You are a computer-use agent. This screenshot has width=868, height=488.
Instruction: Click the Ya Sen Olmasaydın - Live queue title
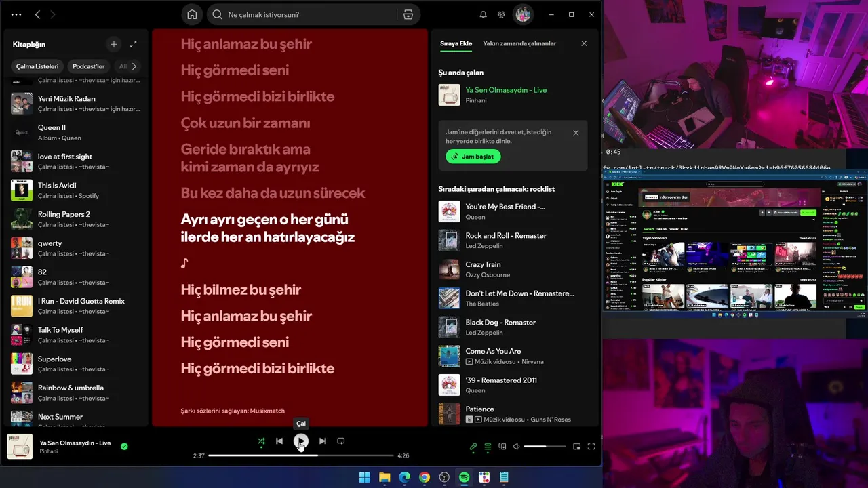pos(506,90)
